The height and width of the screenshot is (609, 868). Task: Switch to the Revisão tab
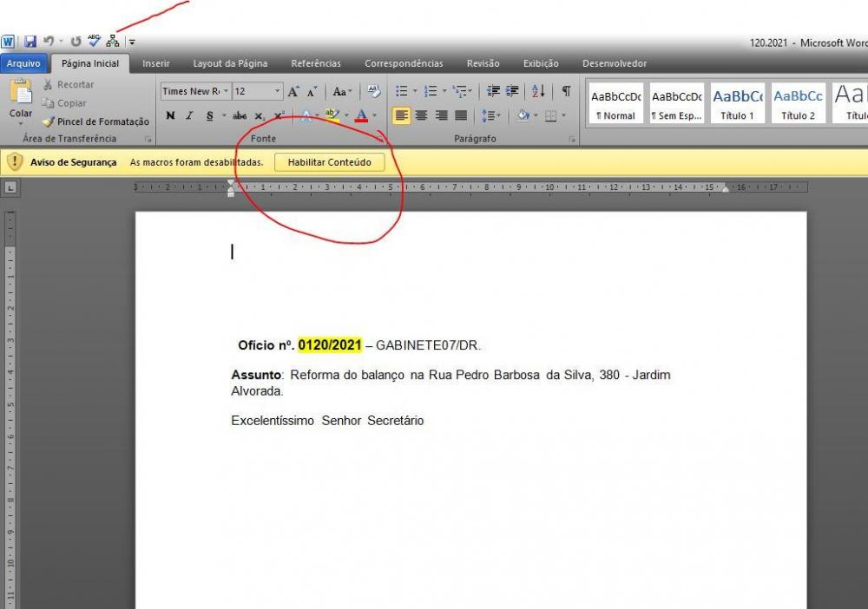pos(483,63)
